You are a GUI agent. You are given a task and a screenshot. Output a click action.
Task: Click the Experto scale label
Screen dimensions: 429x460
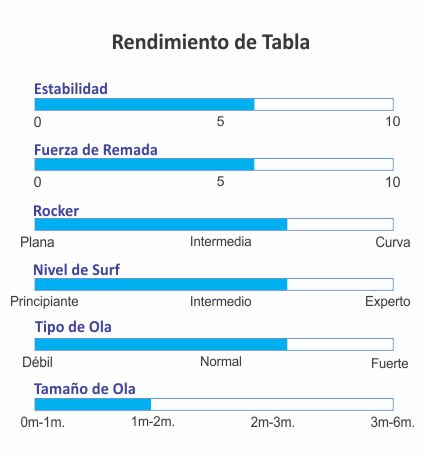(x=388, y=302)
